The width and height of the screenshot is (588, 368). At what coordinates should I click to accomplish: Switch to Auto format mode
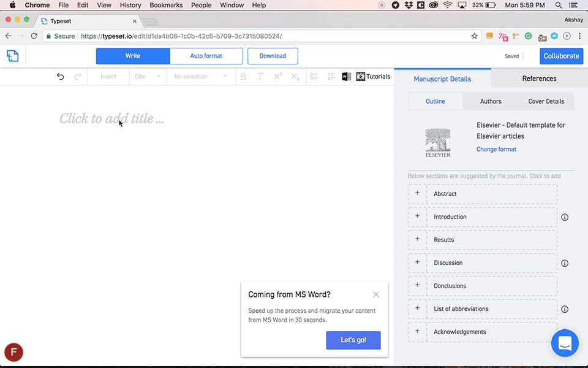[x=206, y=56]
